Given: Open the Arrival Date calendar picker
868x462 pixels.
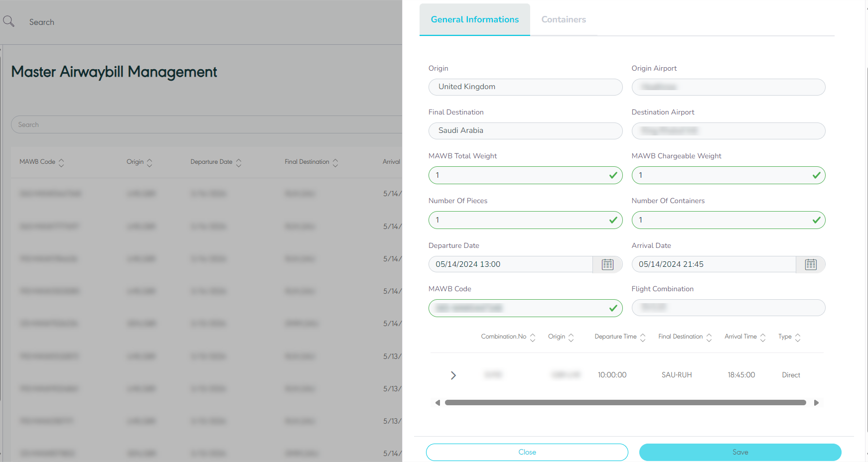Looking at the screenshot, I should (811, 264).
